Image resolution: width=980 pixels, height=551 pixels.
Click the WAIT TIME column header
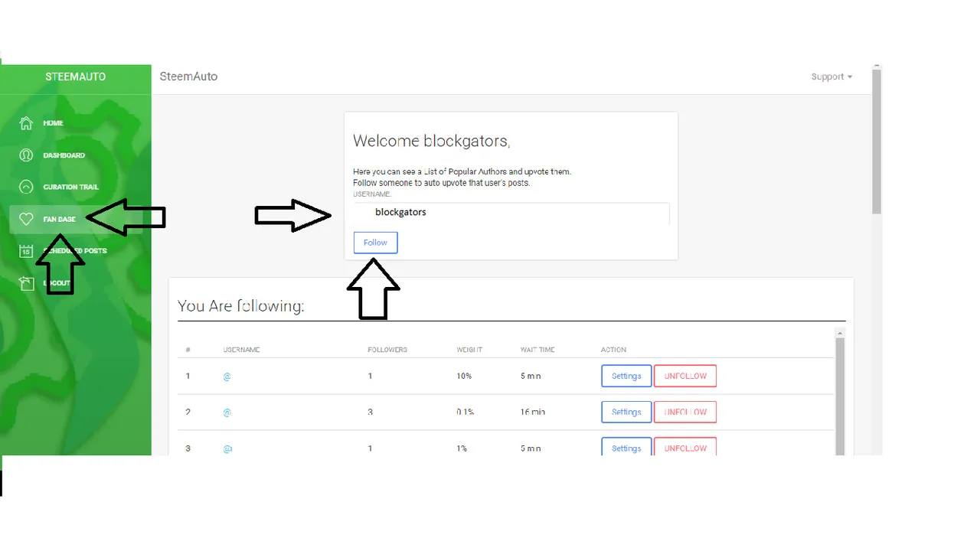pos(537,350)
